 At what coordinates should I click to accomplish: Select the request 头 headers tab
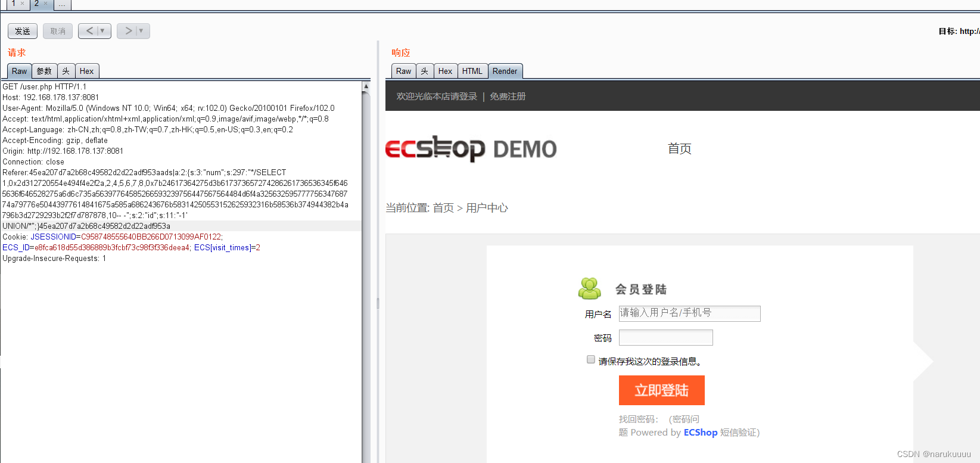tap(66, 71)
